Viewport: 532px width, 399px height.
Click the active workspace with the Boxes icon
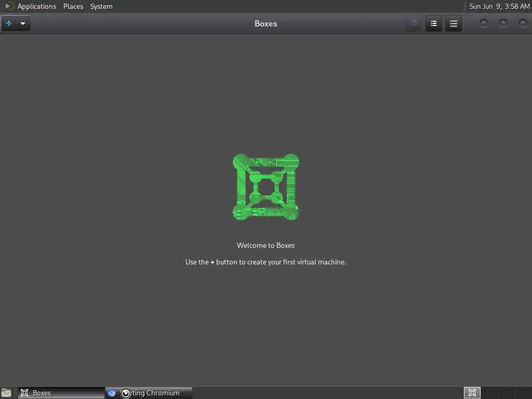(472, 393)
